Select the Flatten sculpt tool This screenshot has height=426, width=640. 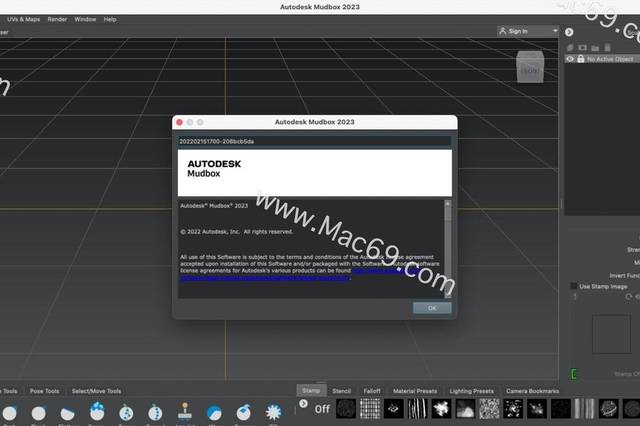pyautogui.click(x=67, y=413)
